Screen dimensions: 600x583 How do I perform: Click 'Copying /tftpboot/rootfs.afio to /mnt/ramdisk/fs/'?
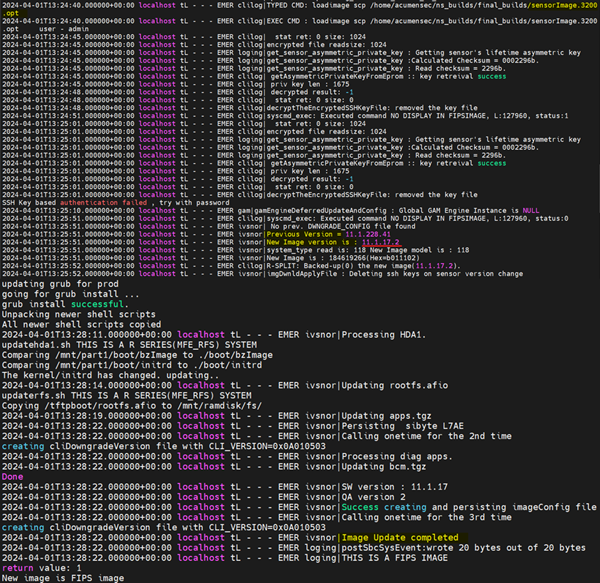click(132, 405)
